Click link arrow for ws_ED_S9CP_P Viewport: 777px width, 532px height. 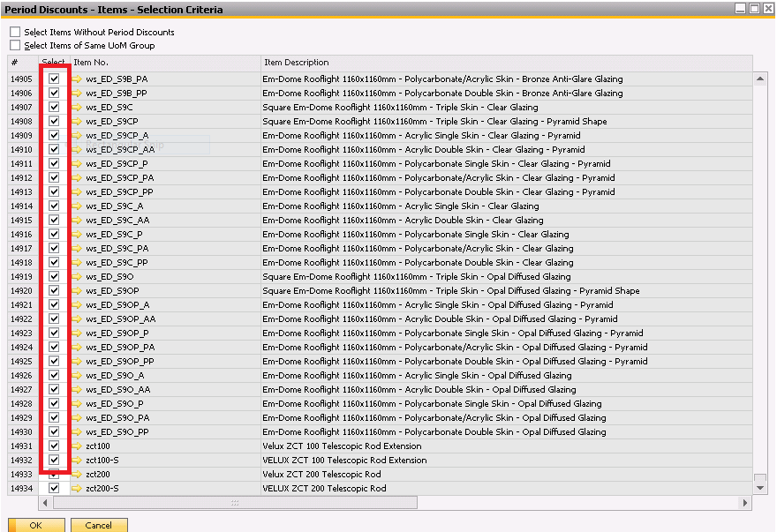tap(77, 163)
